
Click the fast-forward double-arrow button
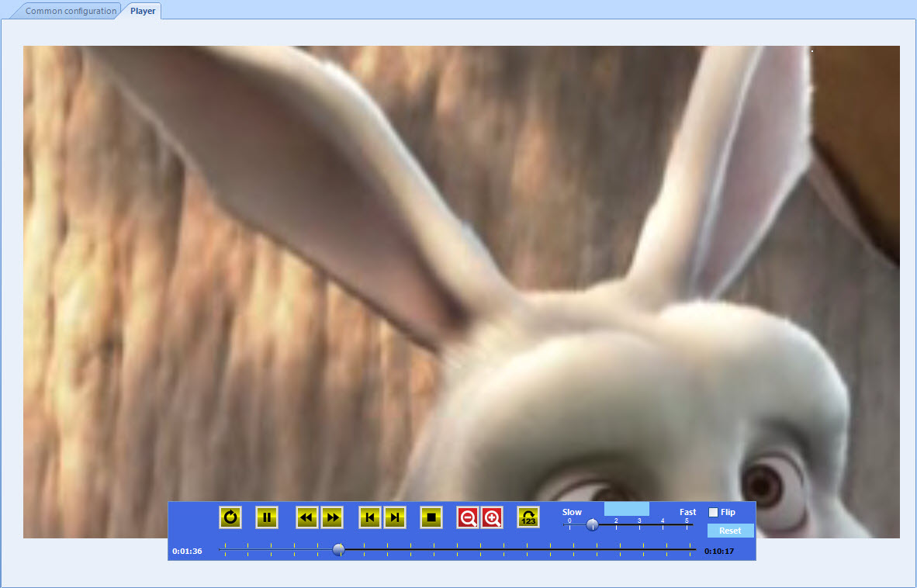tap(332, 517)
